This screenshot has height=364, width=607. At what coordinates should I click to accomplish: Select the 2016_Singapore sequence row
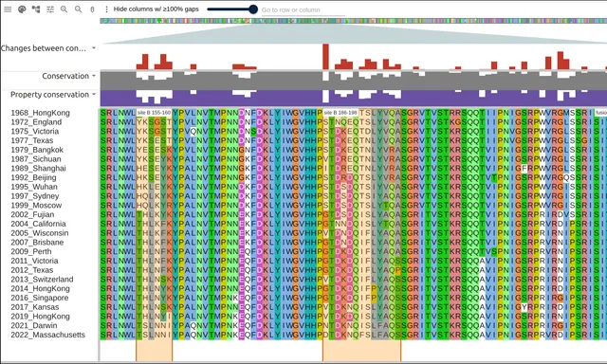click(40, 298)
